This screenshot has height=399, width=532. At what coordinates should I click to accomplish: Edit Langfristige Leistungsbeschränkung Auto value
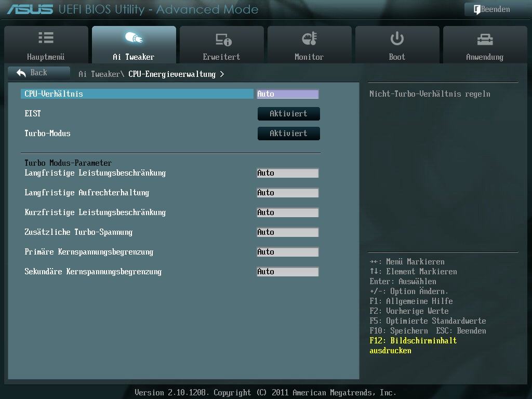pos(288,173)
